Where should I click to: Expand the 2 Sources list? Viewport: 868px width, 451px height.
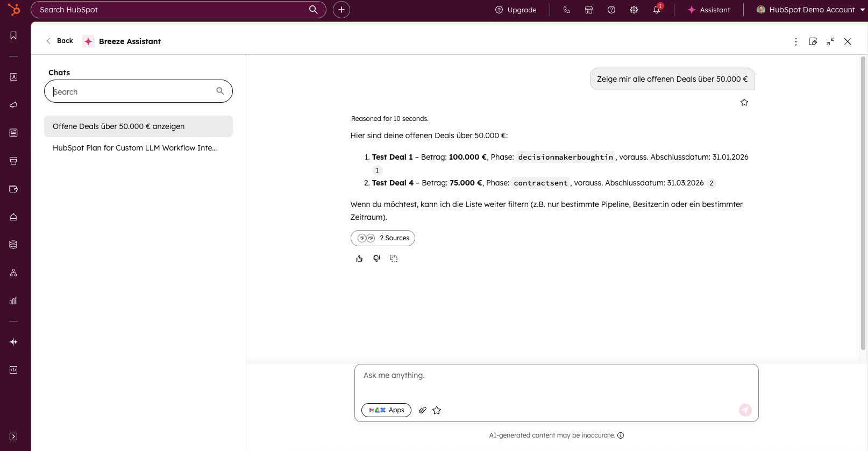pos(383,238)
